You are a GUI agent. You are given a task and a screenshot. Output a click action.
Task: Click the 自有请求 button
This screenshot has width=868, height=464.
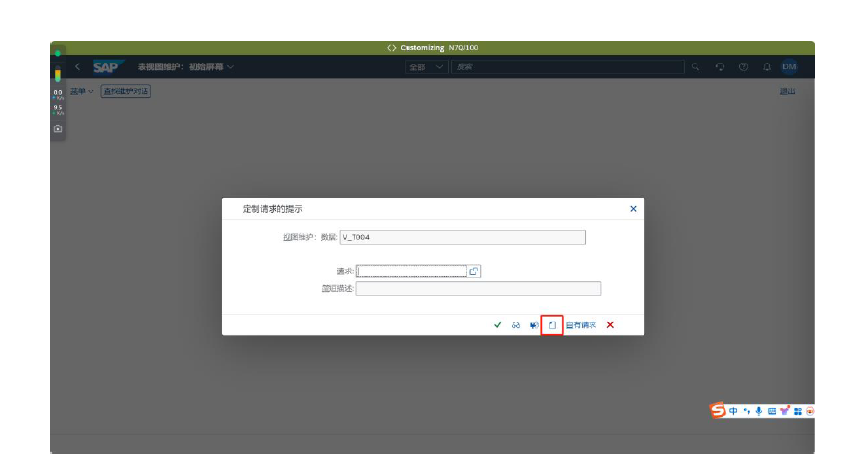(581, 325)
